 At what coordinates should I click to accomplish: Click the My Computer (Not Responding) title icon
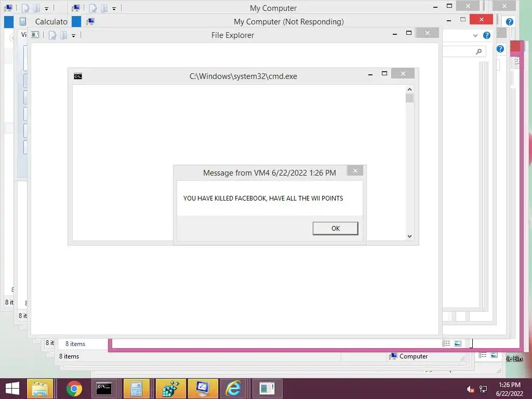tap(90, 22)
